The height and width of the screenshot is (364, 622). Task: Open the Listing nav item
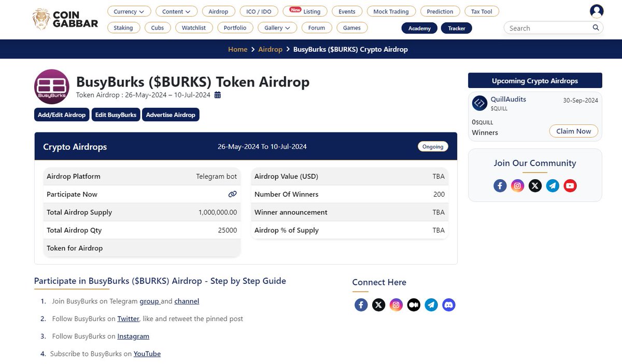tap(305, 11)
